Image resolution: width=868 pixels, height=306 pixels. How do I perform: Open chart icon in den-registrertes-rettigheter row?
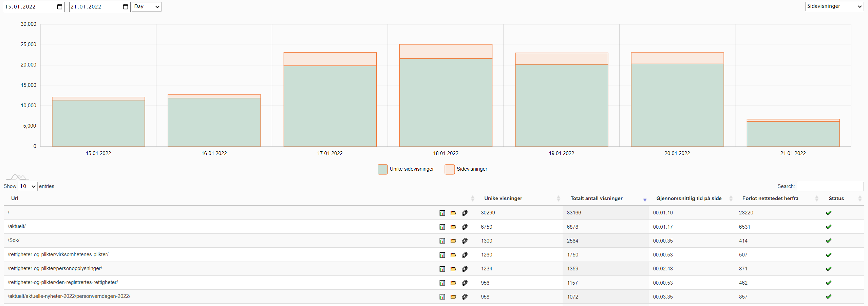pyautogui.click(x=442, y=283)
